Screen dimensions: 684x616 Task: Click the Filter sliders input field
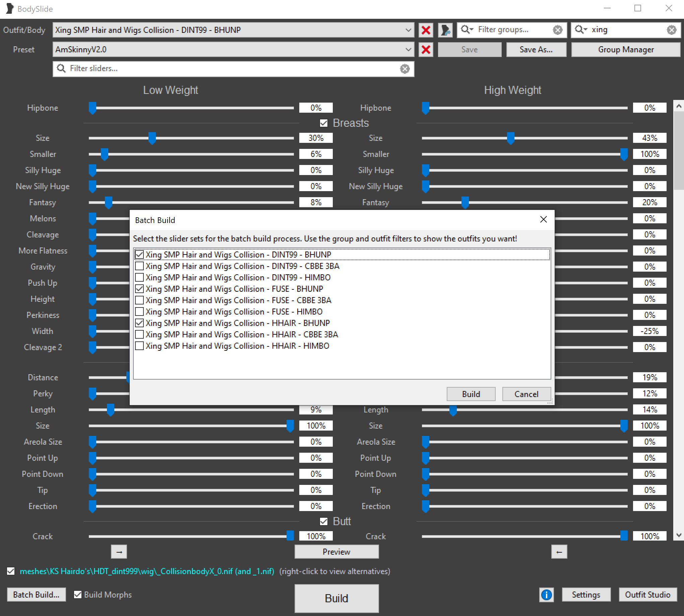tap(230, 69)
